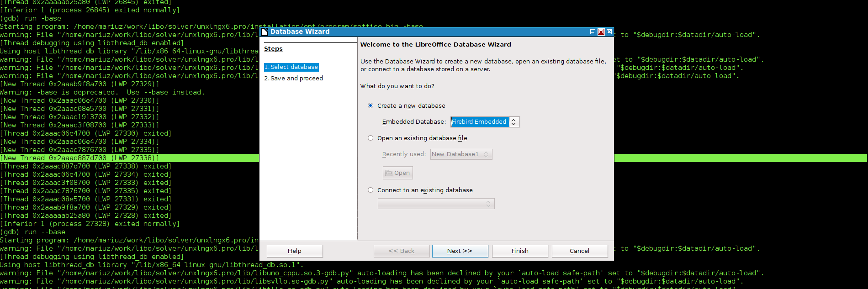
Task: Click the 'Recently used:' label
Action: (404, 154)
